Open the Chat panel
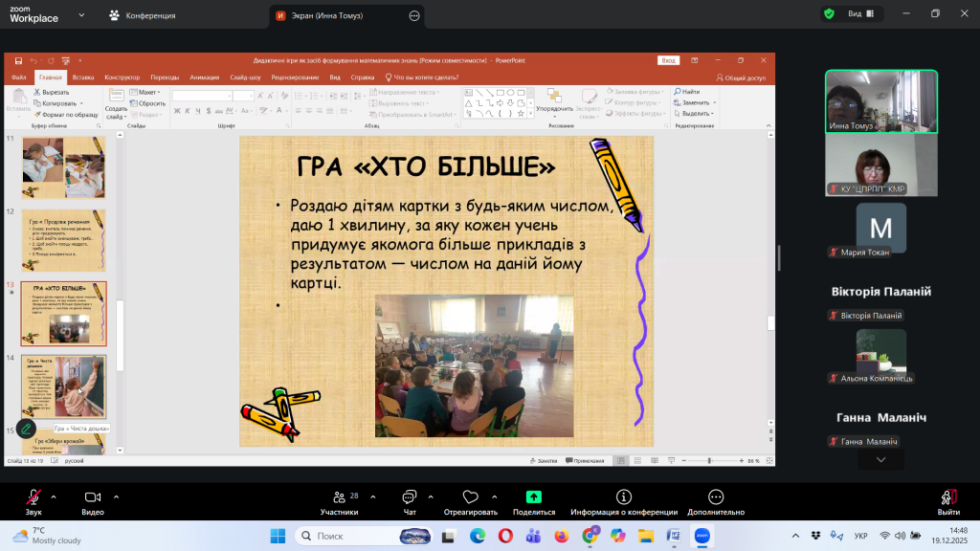 (x=410, y=497)
